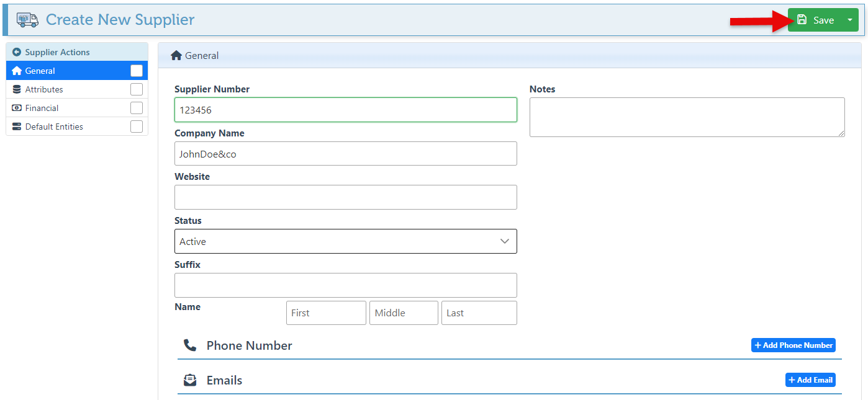Click the delivery truck supplier icon
Screen dimensions: 868x400
coord(27,20)
